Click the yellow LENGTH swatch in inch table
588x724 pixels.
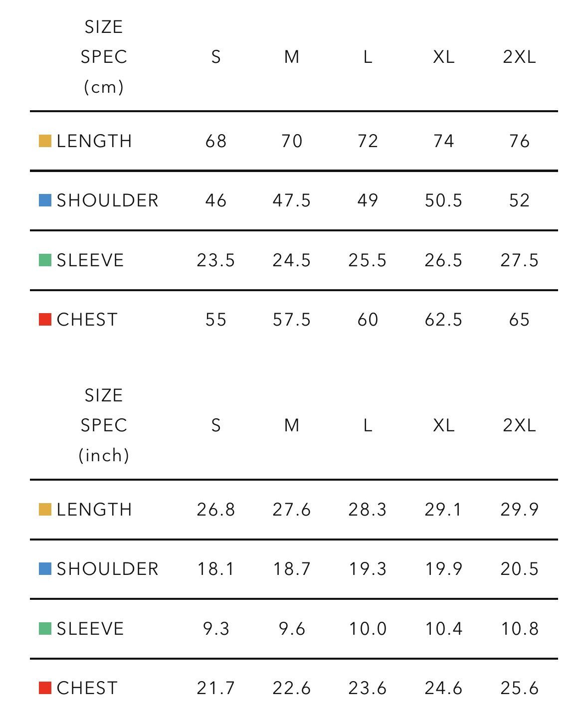pyautogui.click(x=45, y=510)
